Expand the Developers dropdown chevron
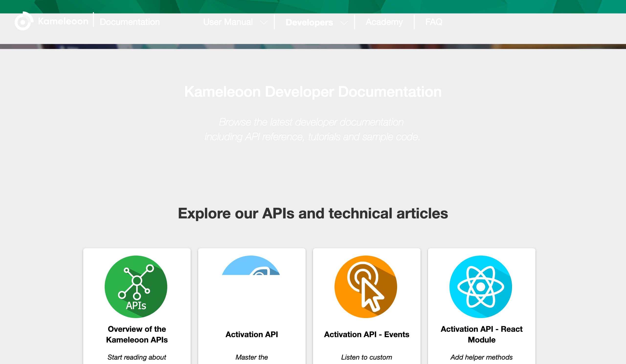This screenshot has width=626, height=364. point(344,23)
